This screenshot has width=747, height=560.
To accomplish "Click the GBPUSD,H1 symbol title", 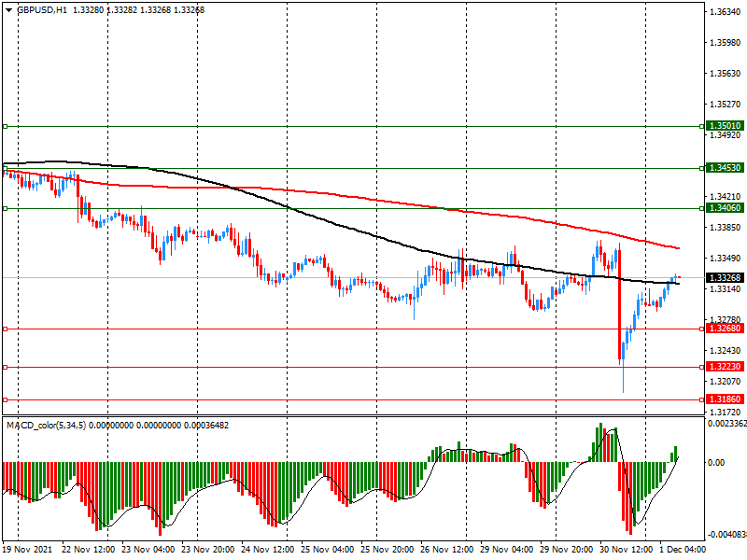I will [42, 10].
